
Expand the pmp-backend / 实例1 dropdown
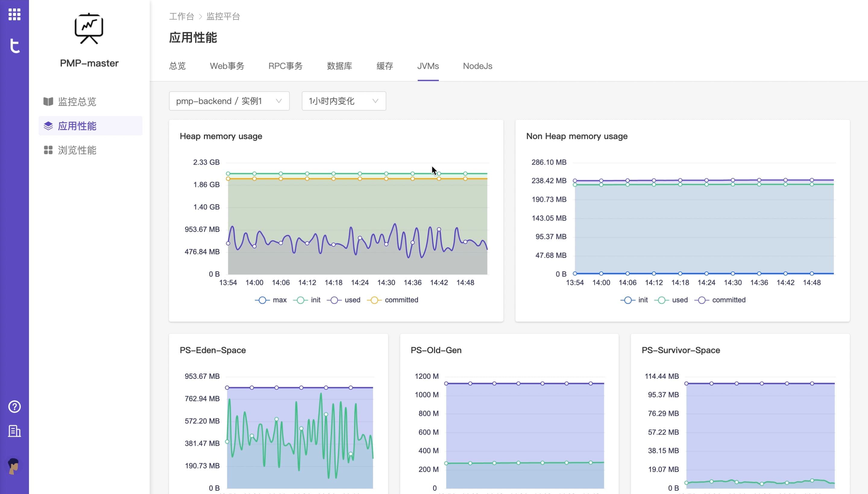[229, 101]
